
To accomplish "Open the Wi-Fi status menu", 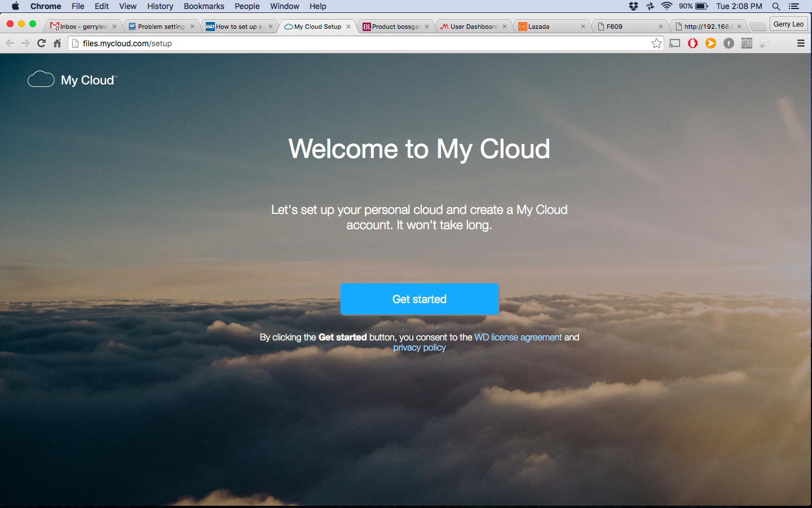I will click(667, 6).
